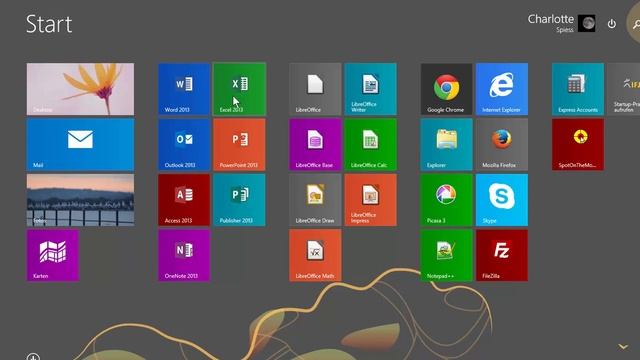The height and width of the screenshot is (360, 640).
Task: Open LibreOffice Draw tile
Action: [316, 200]
